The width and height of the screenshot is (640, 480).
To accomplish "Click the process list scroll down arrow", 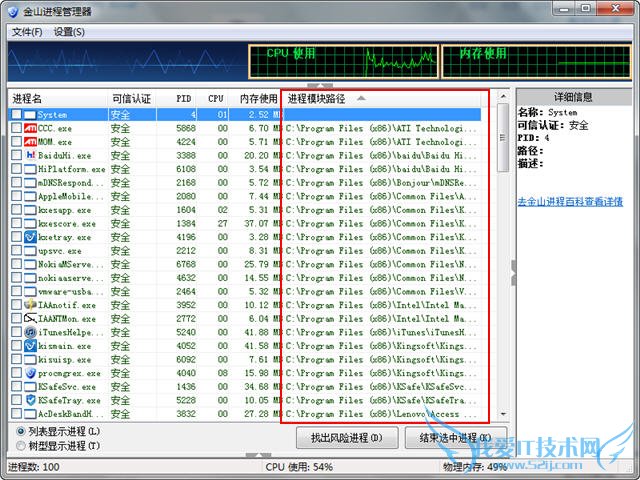I will click(503, 414).
